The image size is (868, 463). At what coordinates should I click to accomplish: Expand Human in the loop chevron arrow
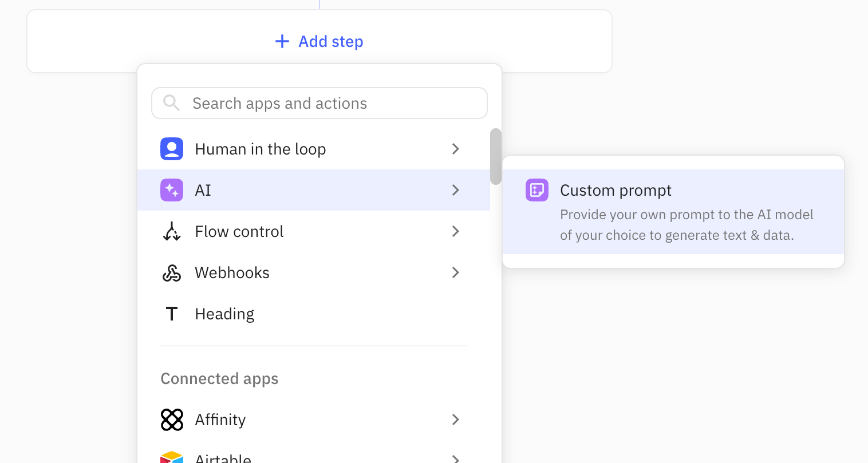point(456,149)
